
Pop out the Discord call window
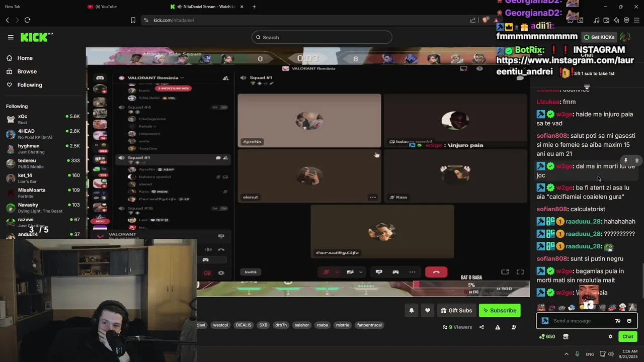505,272
